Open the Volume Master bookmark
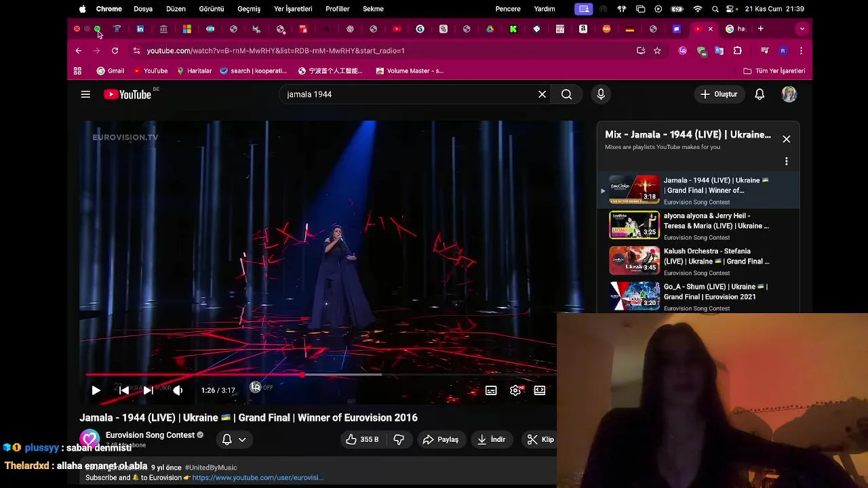 click(410, 70)
